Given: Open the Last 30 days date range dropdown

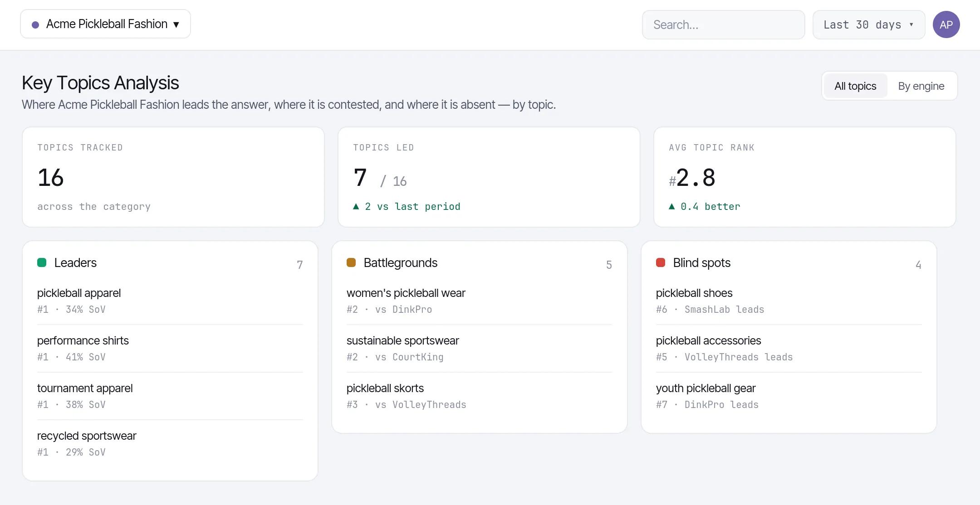Looking at the screenshot, I should (868, 25).
